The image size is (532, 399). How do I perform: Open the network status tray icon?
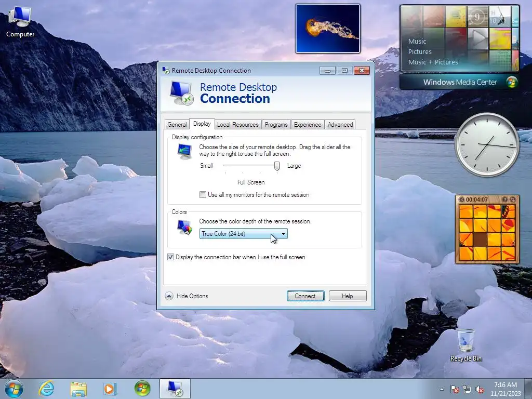click(467, 389)
